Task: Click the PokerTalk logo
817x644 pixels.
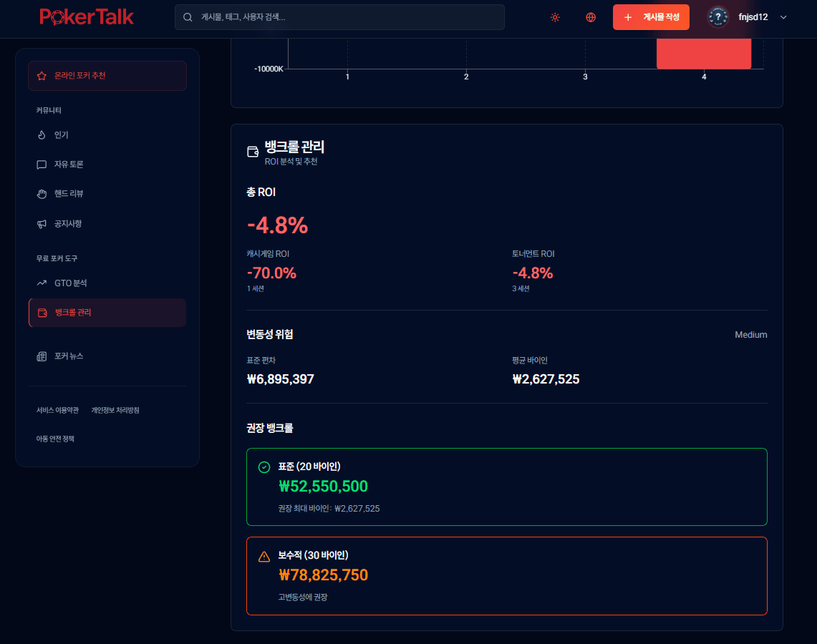Action: [87, 16]
